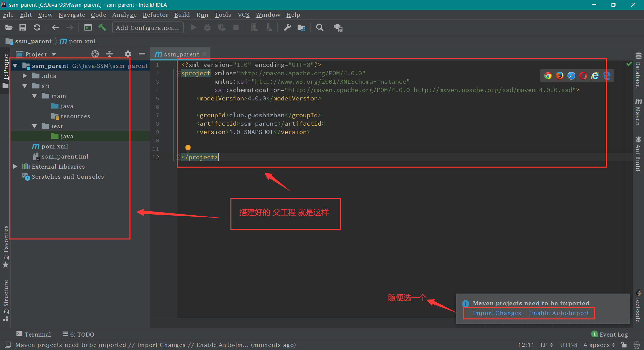
Task: Click Enable Auto-Import link
Action: click(559, 313)
